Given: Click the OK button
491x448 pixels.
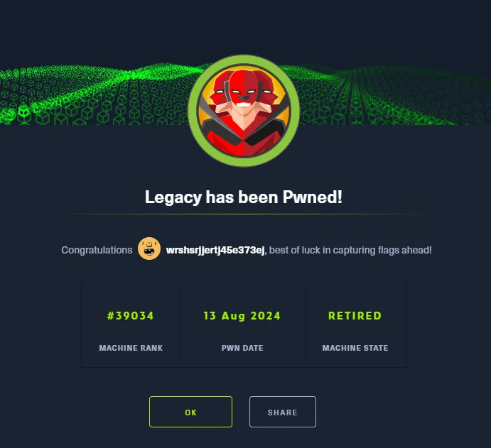Looking at the screenshot, I should (190, 412).
